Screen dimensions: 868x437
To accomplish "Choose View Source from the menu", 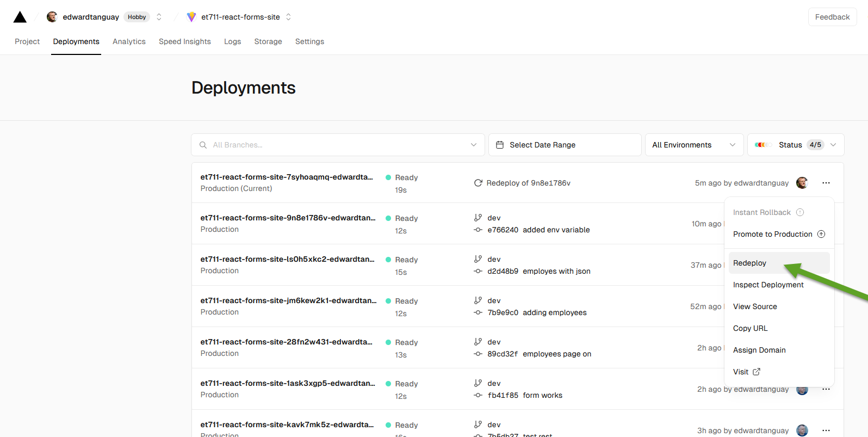I will click(x=779, y=306).
